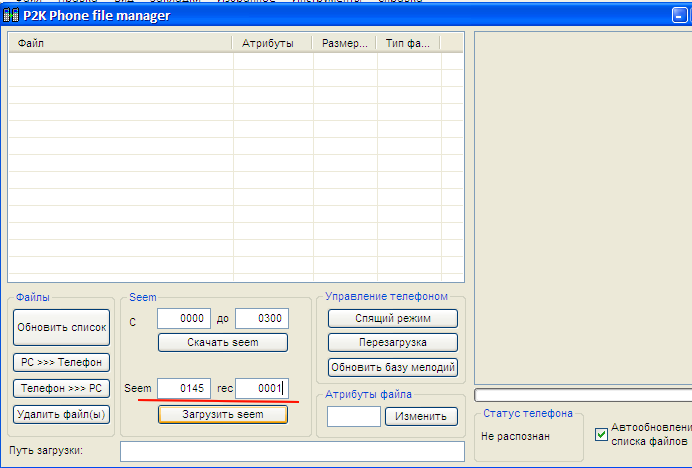The height and width of the screenshot is (468, 692).
Task: Sort list by Размер column header
Action: (344, 43)
